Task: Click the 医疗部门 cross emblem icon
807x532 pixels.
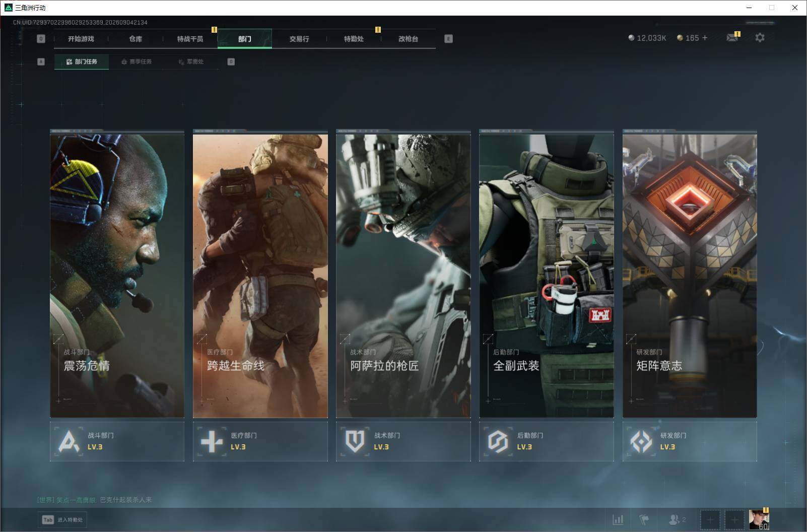Action: point(212,441)
